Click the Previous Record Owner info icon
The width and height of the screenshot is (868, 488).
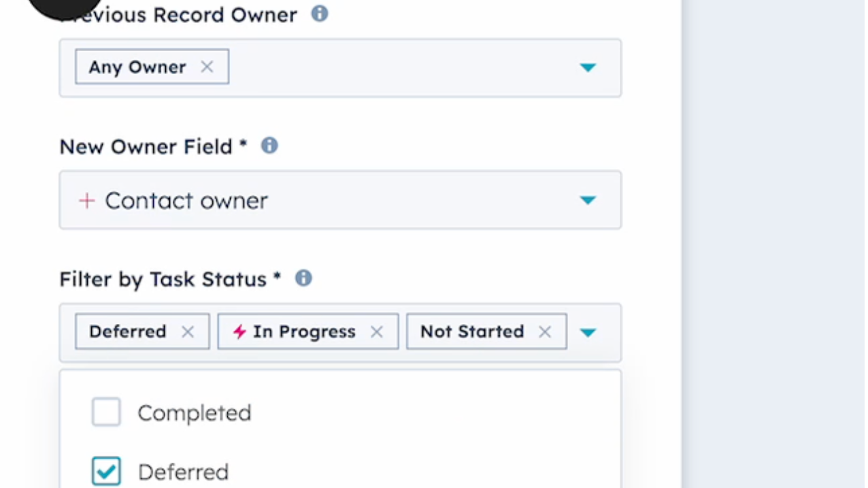[320, 14]
